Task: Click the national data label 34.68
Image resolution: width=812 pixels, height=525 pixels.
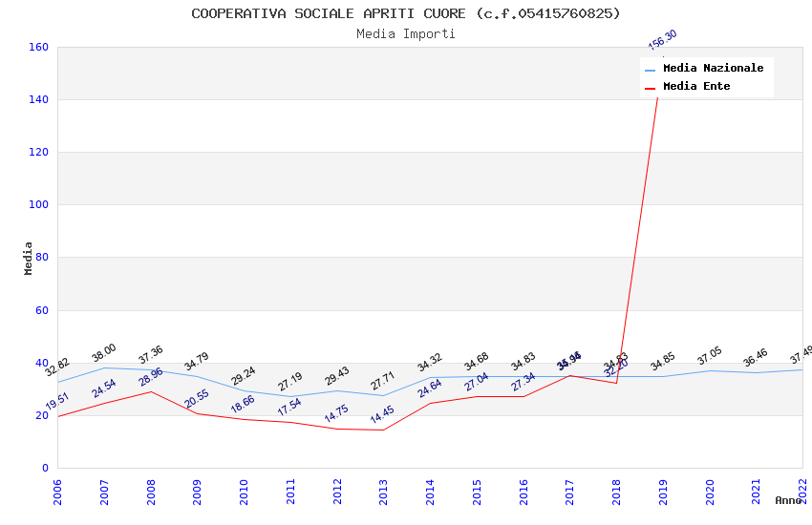Action: coord(476,362)
